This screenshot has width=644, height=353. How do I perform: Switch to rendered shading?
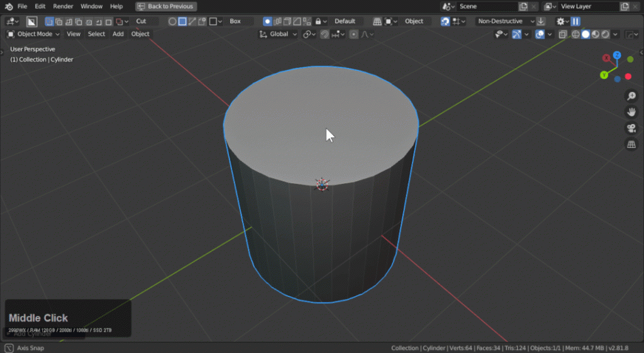coord(606,34)
